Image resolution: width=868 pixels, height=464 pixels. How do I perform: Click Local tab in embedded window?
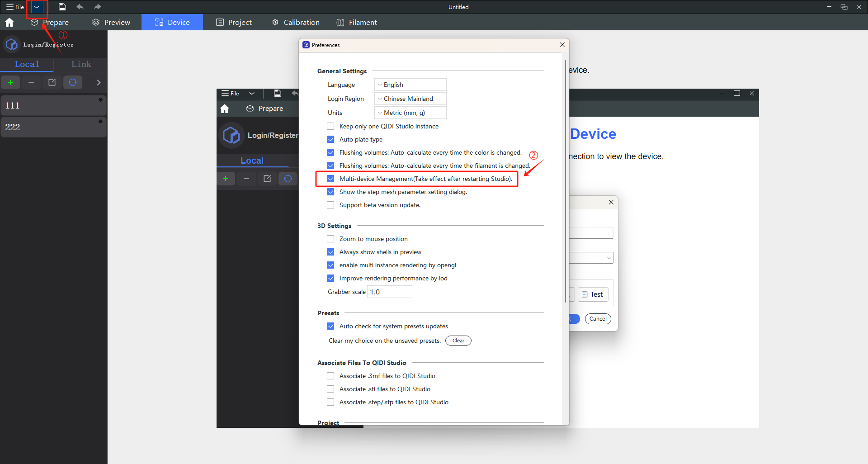point(252,161)
